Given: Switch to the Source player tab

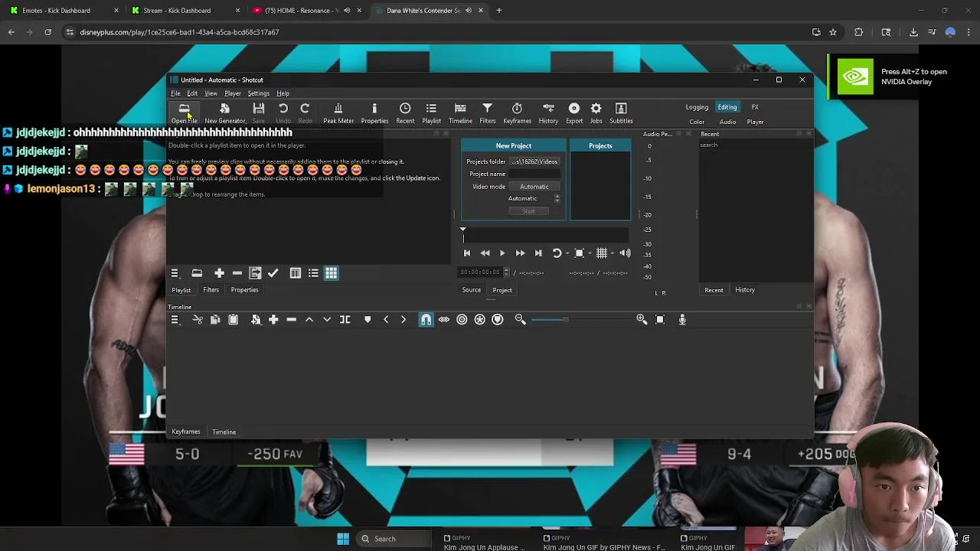Looking at the screenshot, I should 472,290.
